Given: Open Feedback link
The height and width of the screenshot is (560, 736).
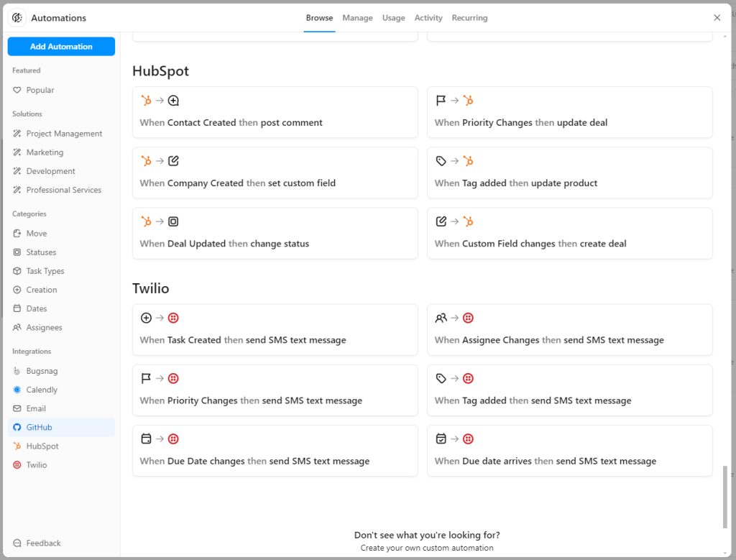Looking at the screenshot, I should click(43, 543).
